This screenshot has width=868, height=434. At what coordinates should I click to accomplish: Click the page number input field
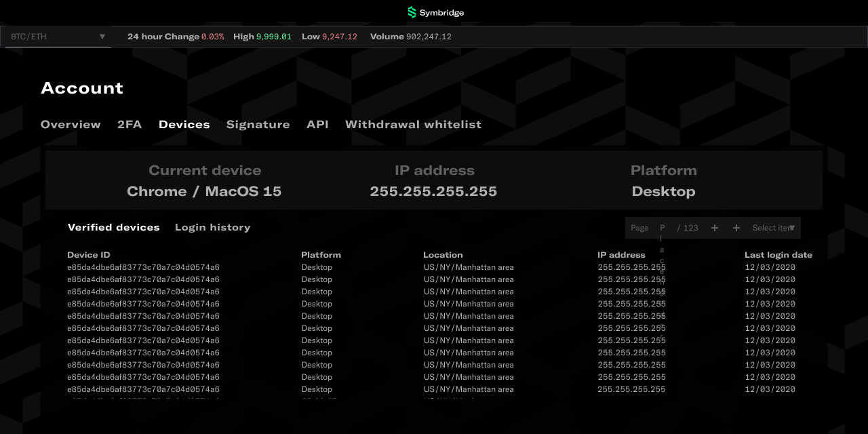663,228
